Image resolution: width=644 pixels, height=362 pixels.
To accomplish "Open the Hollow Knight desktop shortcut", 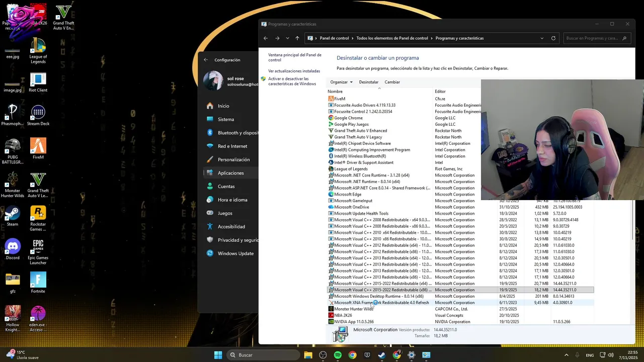I will point(13,319).
